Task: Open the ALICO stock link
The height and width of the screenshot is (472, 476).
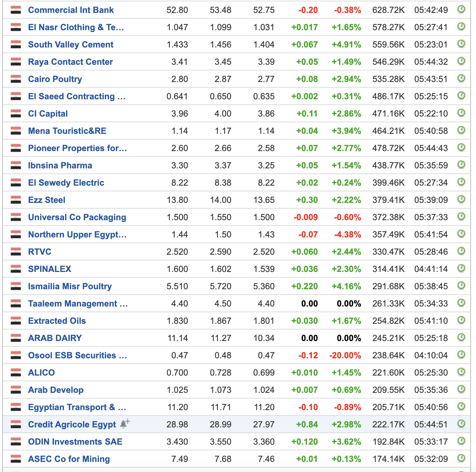Action: pyautogui.click(x=41, y=373)
